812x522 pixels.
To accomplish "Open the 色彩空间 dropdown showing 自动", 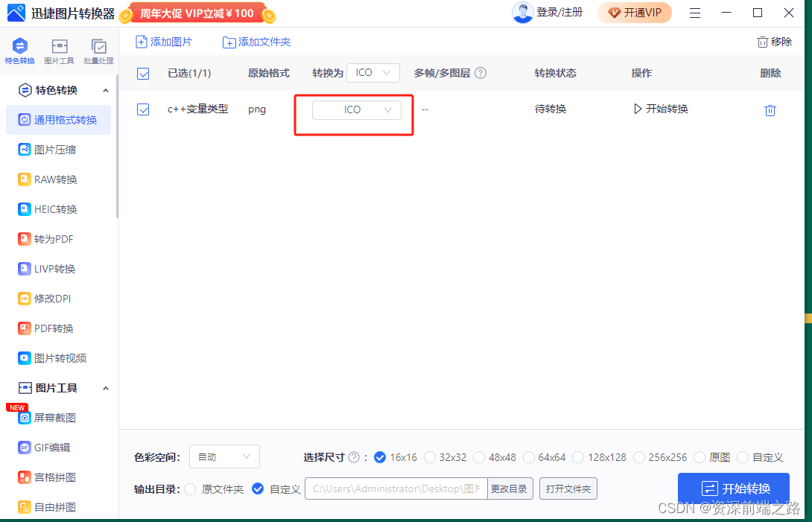I will pos(224,456).
